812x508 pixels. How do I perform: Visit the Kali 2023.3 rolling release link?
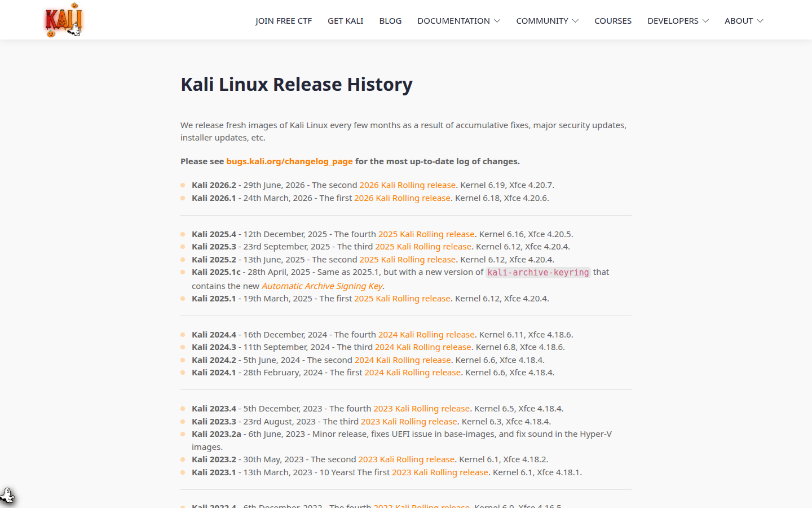pos(409,422)
